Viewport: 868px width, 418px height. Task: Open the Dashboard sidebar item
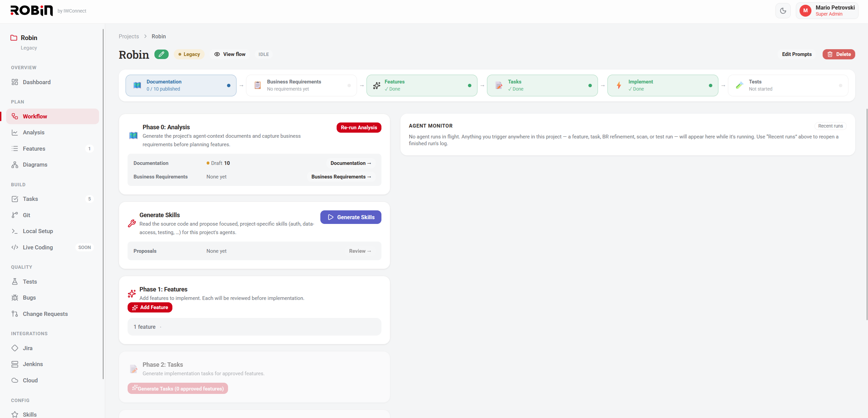pos(53,82)
